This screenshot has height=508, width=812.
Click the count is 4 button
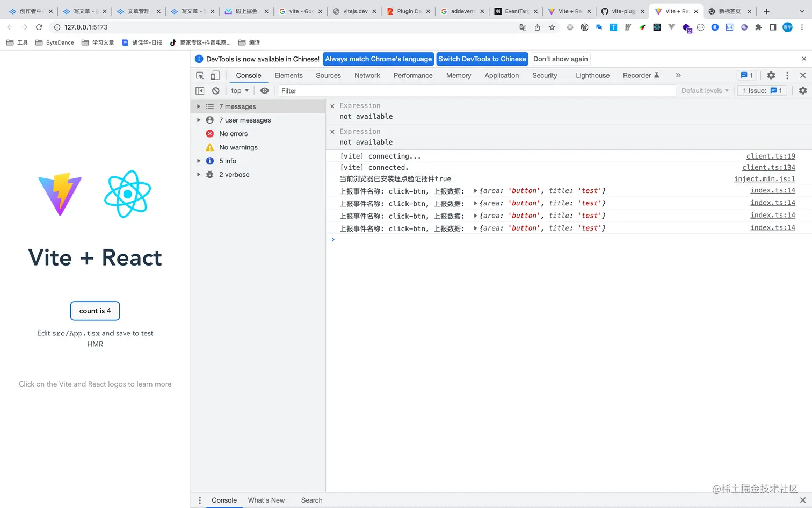(95, 311)
